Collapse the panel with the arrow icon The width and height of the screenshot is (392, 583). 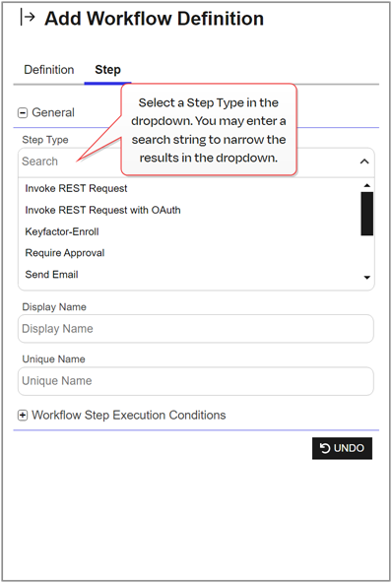pos(28,18)
